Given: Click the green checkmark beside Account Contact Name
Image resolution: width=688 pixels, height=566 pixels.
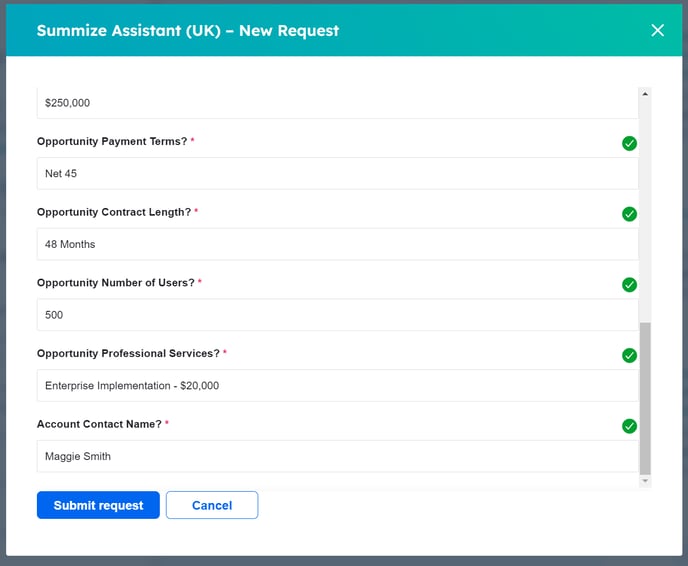Looking at the screenshot, I should [x=629, y=426].
